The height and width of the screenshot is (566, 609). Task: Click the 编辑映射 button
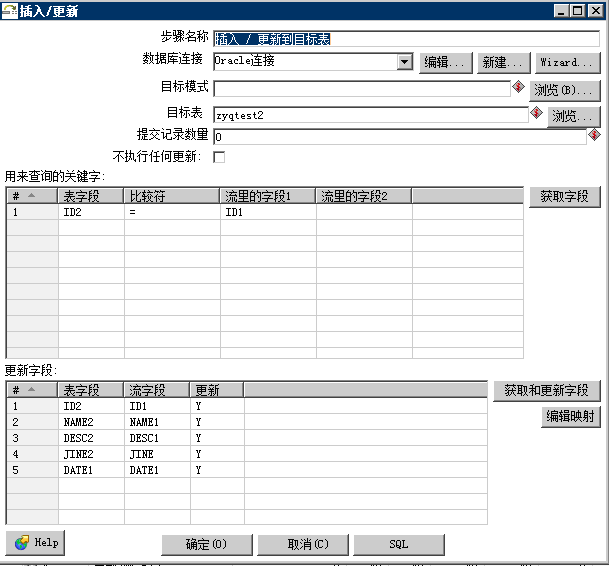click(x=571, y=416)
